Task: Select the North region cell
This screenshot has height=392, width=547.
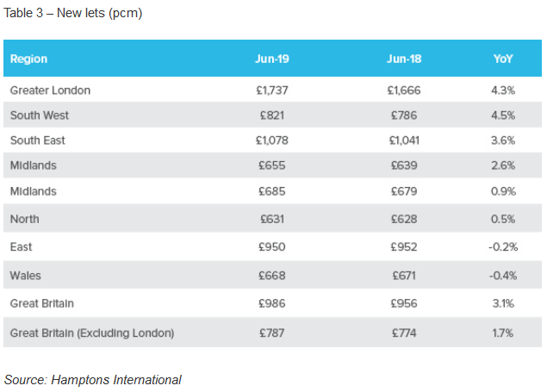Action: [25, 219]
